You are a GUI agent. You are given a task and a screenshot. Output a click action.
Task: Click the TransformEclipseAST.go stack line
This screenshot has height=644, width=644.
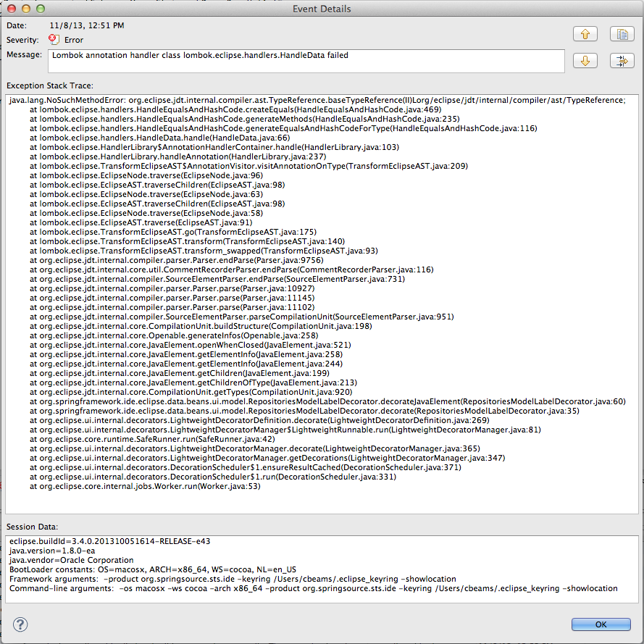pyautogui.click(x=173, y=232)
